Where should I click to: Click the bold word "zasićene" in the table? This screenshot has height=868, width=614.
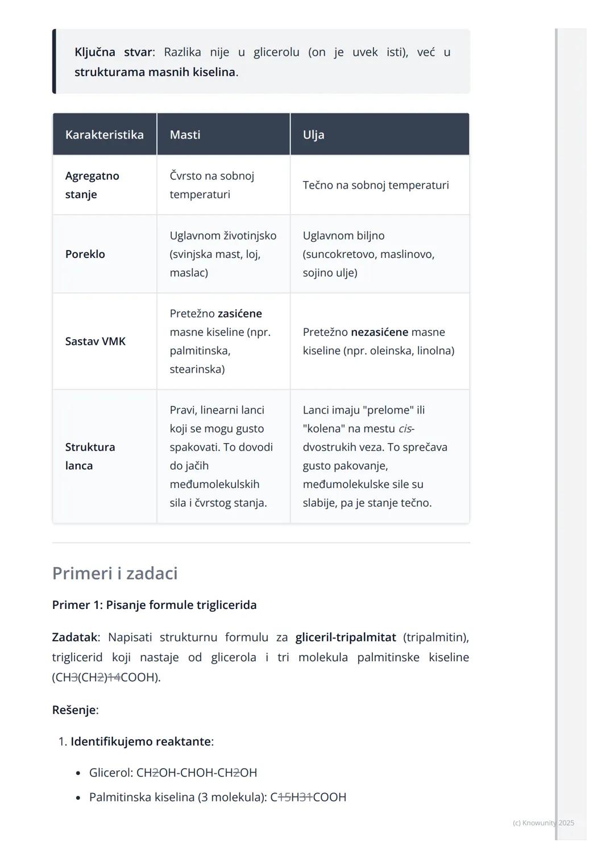[239, 314]
